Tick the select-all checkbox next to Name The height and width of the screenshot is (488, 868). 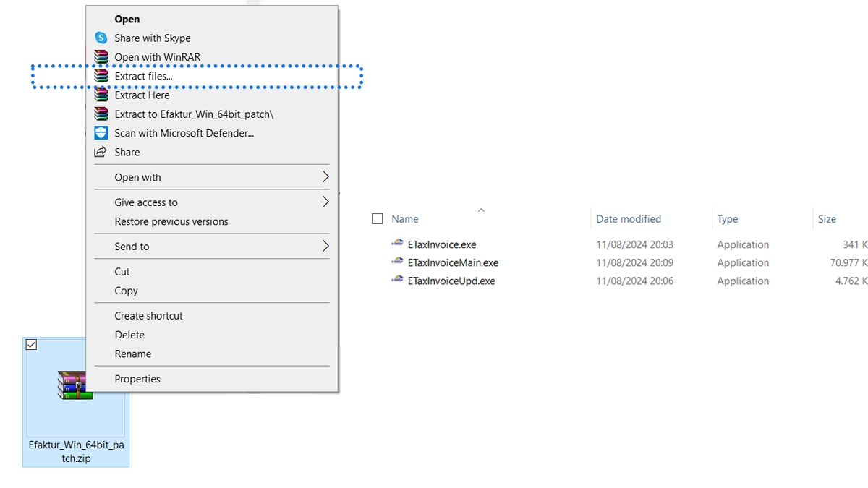click(x=377, y=218)
